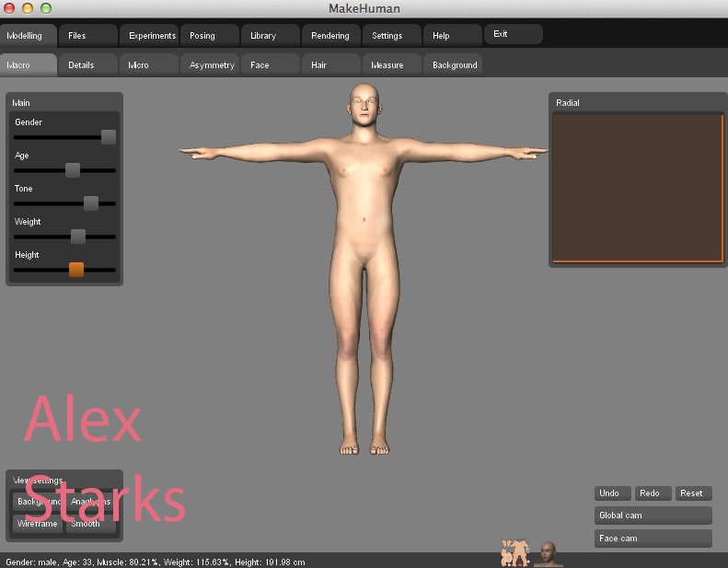
Task: Click the Exit button
Action: click(x=513, y=34)
